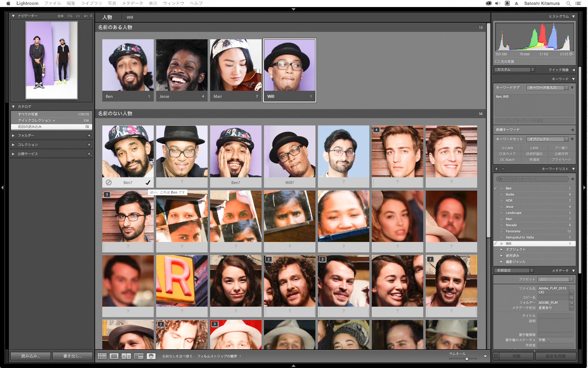Viewport: 588px width, 368px height.
Task: Open the キーワードセット dropdown
Action: [548, 139]
